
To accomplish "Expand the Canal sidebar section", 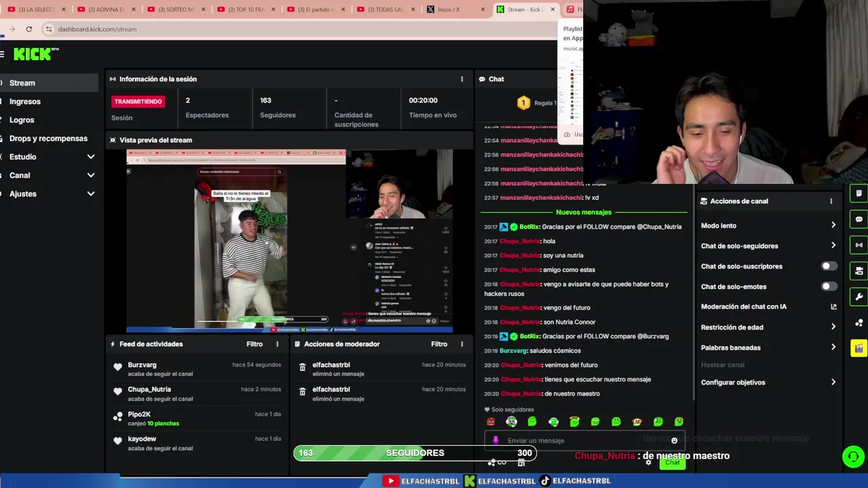I will click(91, 176).
